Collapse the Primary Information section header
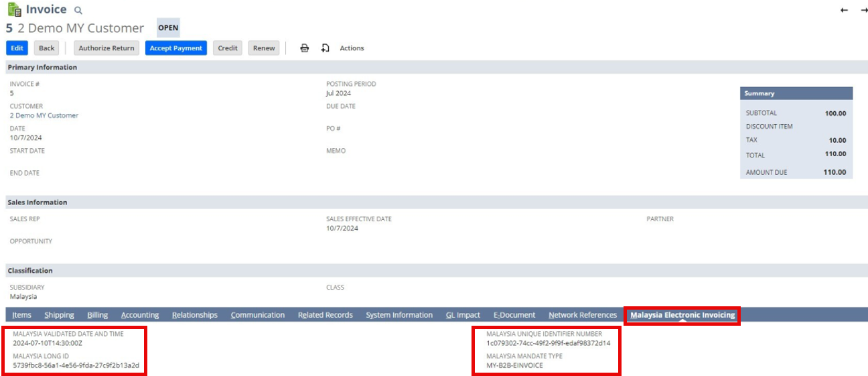This screenshot has height=376, width=868. pos(42,67)
